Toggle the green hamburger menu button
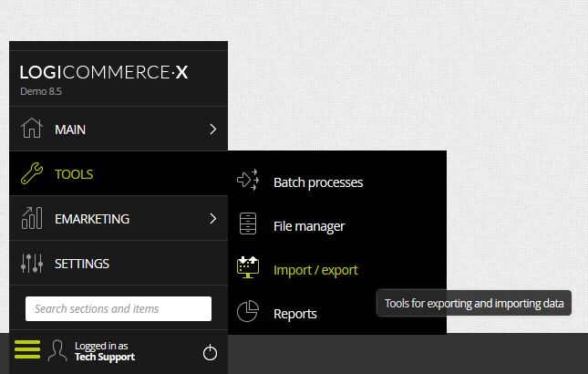 27,349
